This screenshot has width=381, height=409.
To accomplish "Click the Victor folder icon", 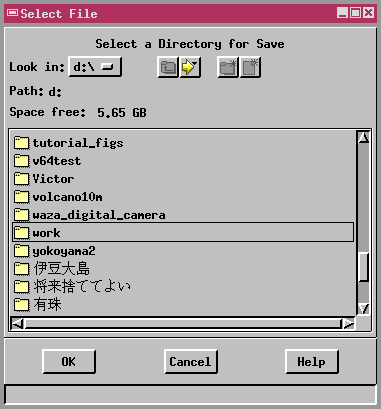I will tap(22, 179).
